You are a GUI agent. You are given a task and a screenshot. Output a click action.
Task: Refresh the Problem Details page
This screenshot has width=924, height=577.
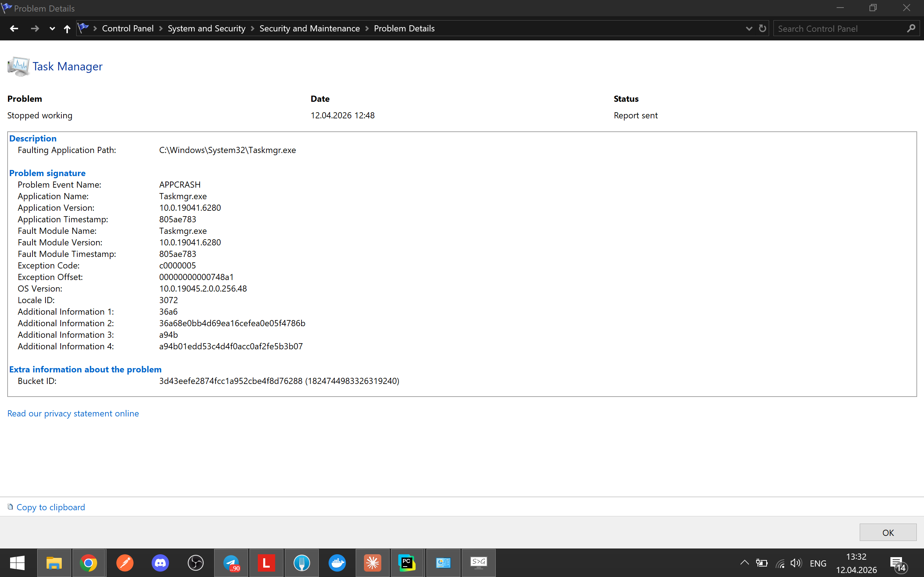(x=762, y=28)
